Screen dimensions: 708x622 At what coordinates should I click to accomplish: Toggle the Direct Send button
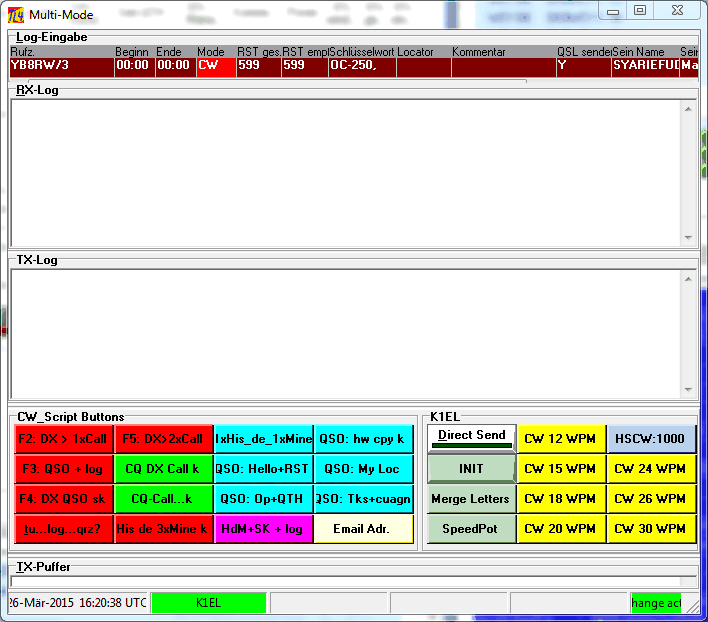471,438
